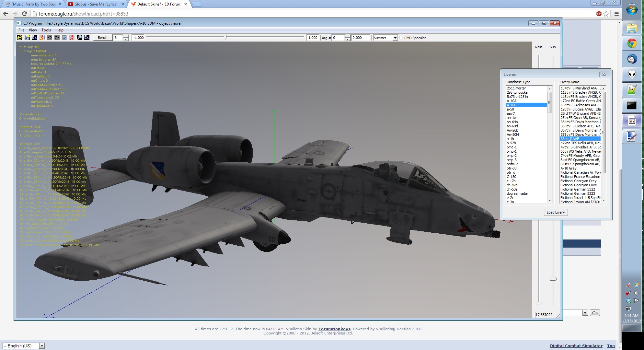This screenshot has height=350, width=644.
Task: Click the Load Livery button
Action: pyautogui.click(x=556, y=212)
